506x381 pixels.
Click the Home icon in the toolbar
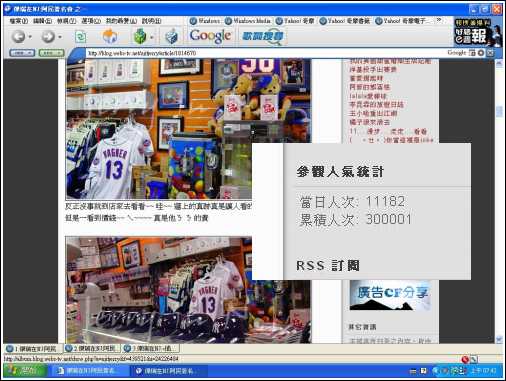(110, 36)
